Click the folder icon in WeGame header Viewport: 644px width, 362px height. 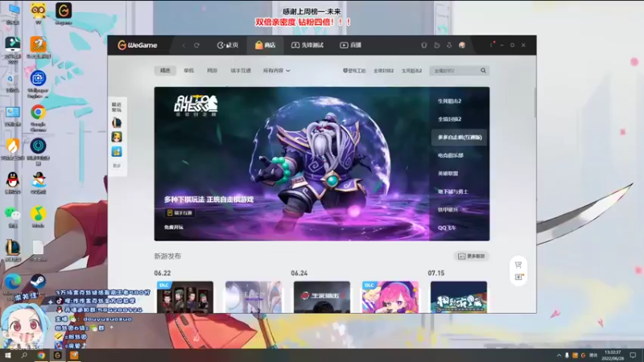click(x=437, y=45)
